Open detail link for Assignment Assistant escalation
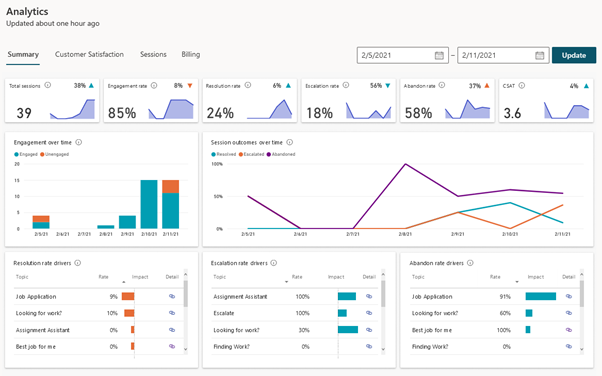 click(x=369, y=296)
